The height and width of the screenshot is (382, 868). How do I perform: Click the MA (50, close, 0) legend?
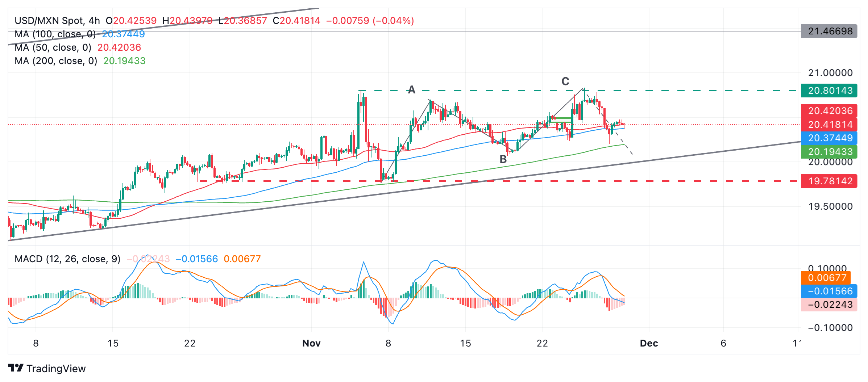(x=53, y=47)
